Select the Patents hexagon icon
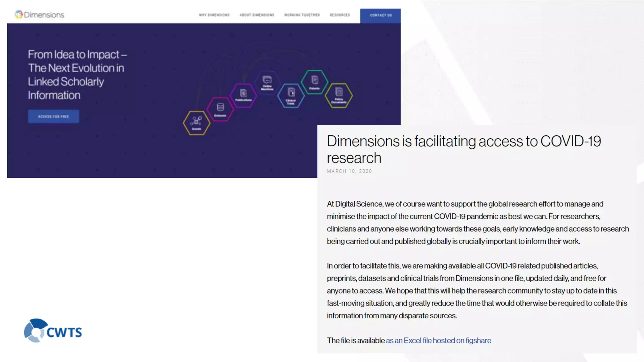The height and width of the screenshot is (362, 644). (314, 82)
